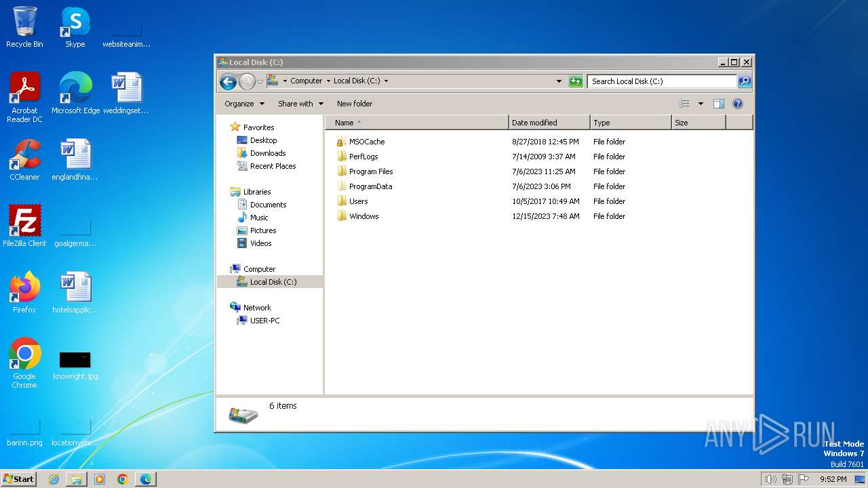Select the weddingset Word document on desktop

[126, 94]
